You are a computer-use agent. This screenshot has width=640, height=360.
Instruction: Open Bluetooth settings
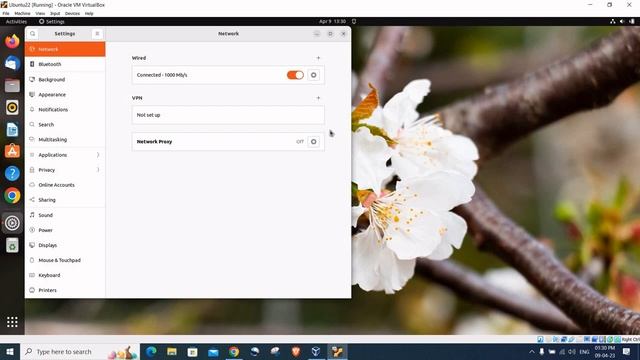point(65,64)
